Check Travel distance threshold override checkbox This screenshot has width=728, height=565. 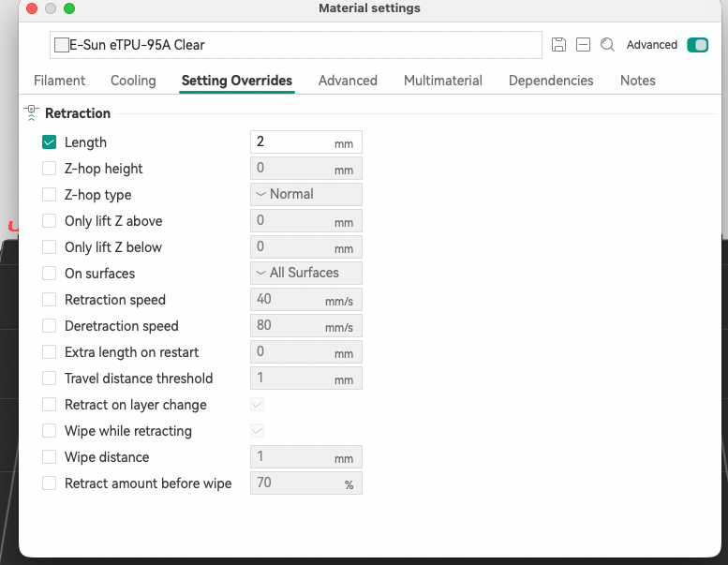(x=49, y=378)
